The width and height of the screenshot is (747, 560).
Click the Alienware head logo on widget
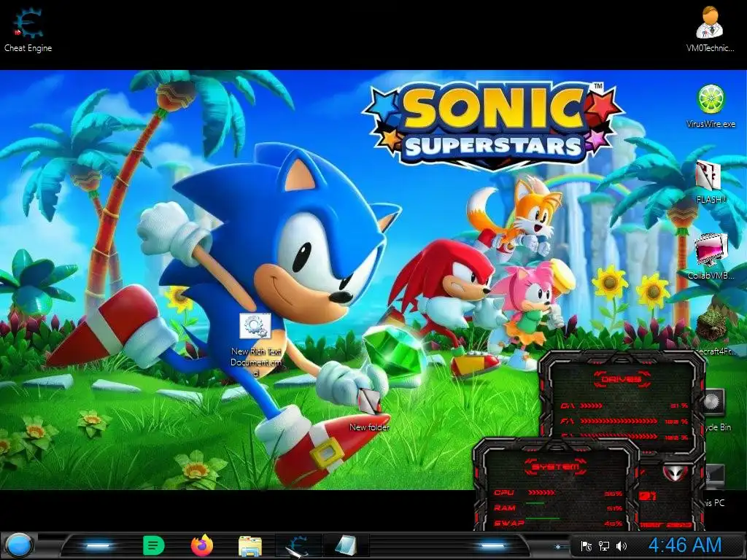pos(675,473)
